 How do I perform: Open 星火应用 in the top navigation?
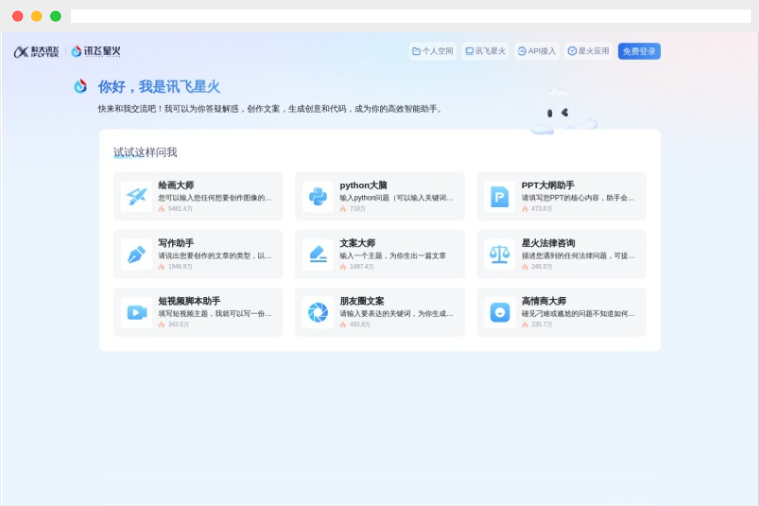tap(588, 51)
